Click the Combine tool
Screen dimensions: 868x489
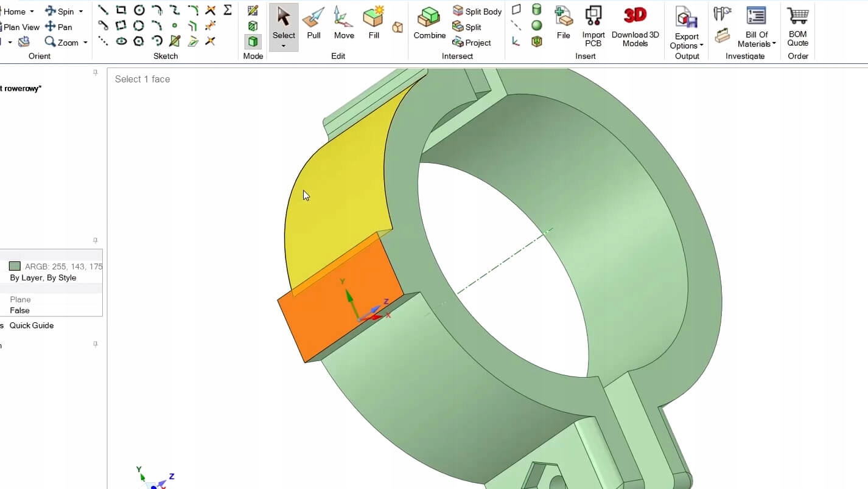click(430, 24)
